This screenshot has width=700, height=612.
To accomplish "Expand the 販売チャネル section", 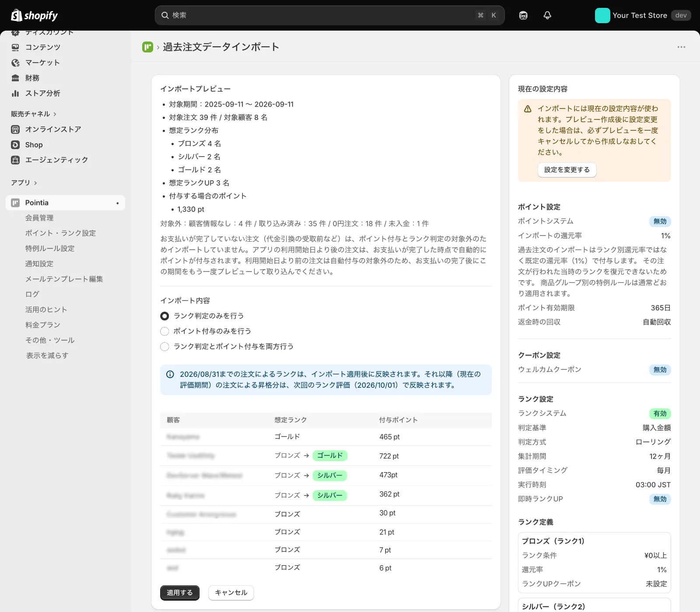I will click(34, 114).
